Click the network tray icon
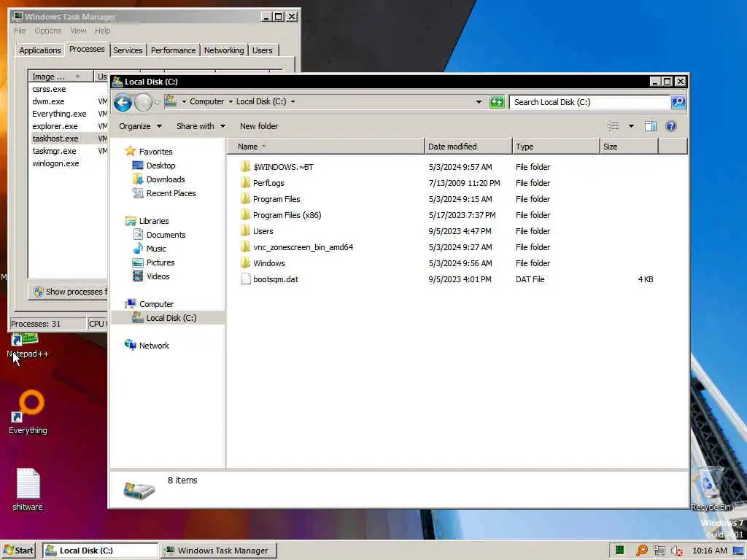 [659, 551]
